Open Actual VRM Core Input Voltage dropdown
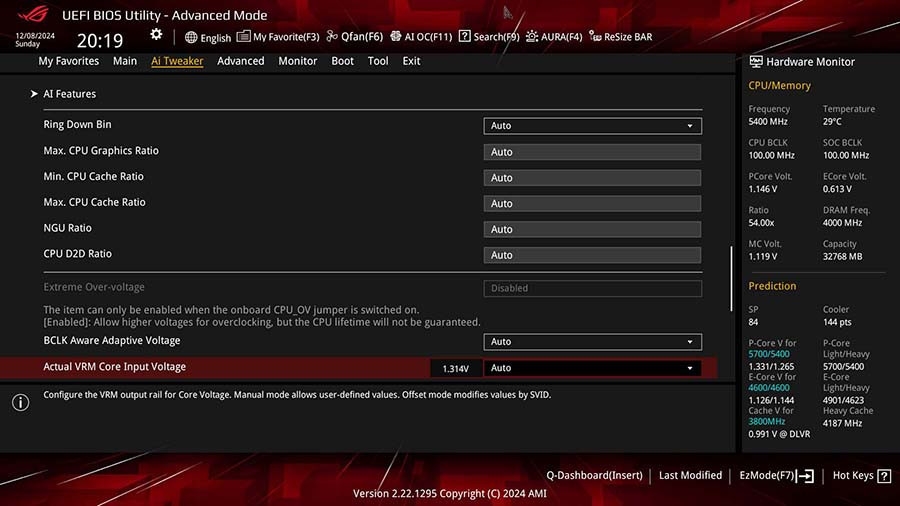900x506 pixels. [592, 368]
